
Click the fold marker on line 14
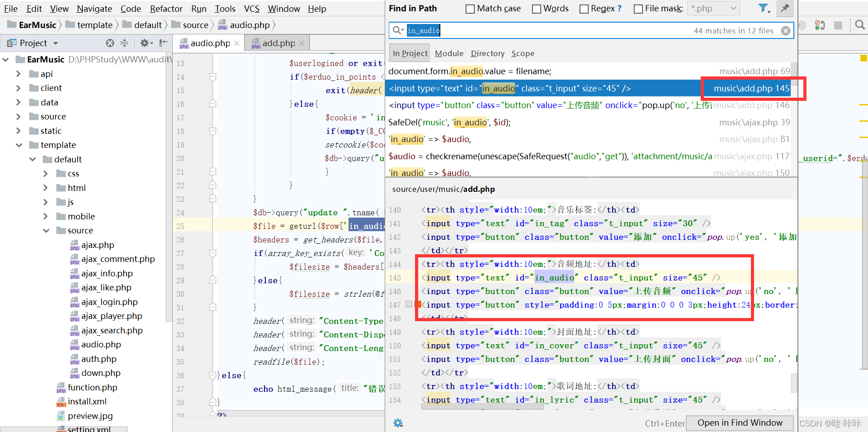click(212, 77)
